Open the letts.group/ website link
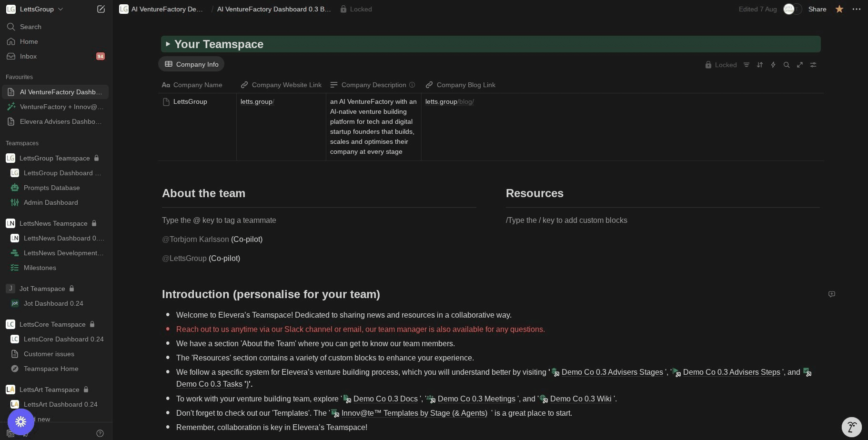 click(x=257, y=101)
